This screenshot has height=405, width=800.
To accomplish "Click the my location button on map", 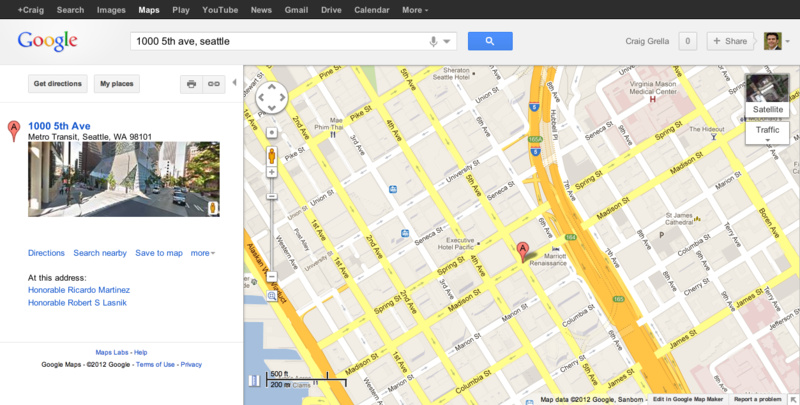I will [272, 133].
